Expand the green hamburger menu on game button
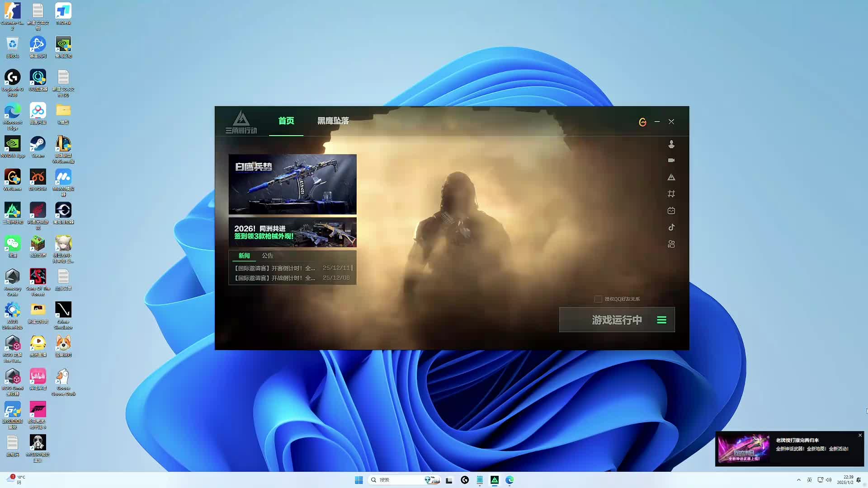Image resolution: width=868 pixels, height=488 pixels. (x=661, y=320)
